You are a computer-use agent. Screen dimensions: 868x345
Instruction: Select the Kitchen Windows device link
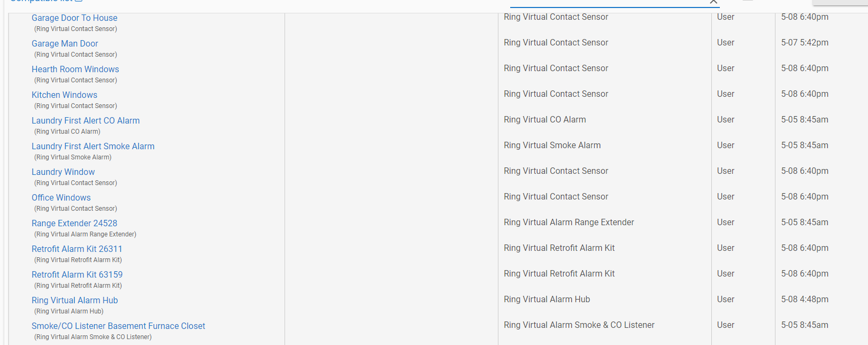pyautogui.click(x=64, y=95)
